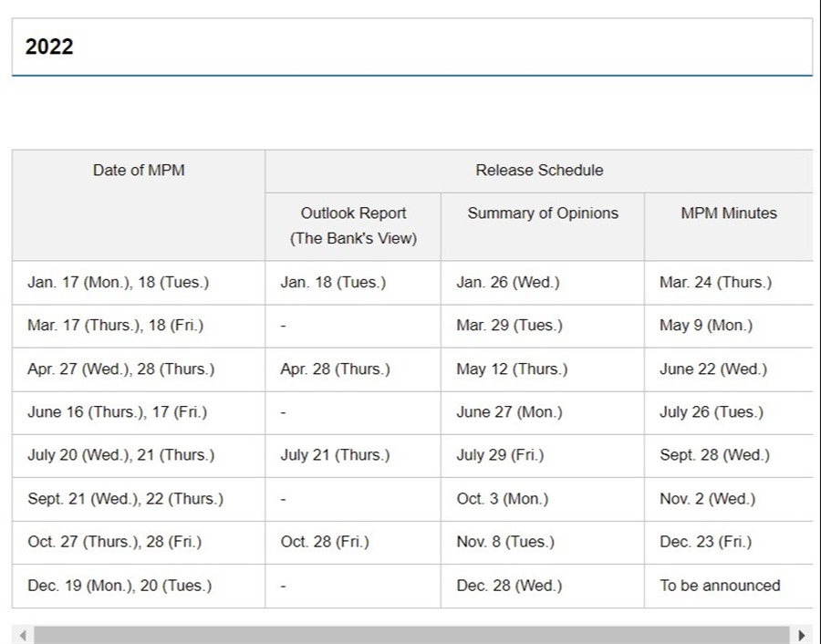Click the right scroll arrow
The height and width of the screenshot is (644, 821).
[x=802, y=635]
